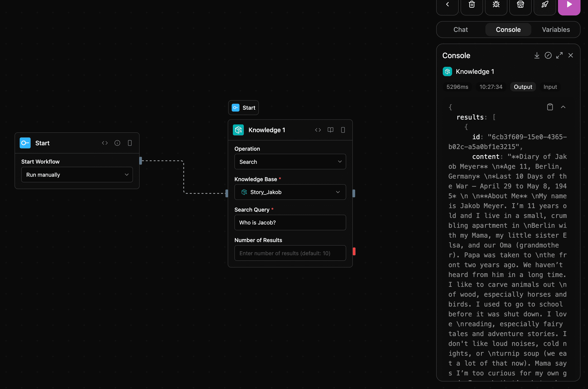The width and height of the screenshot is (588, 389).
Task: Open the marketplace store icon
Action: tap(520, 4)
